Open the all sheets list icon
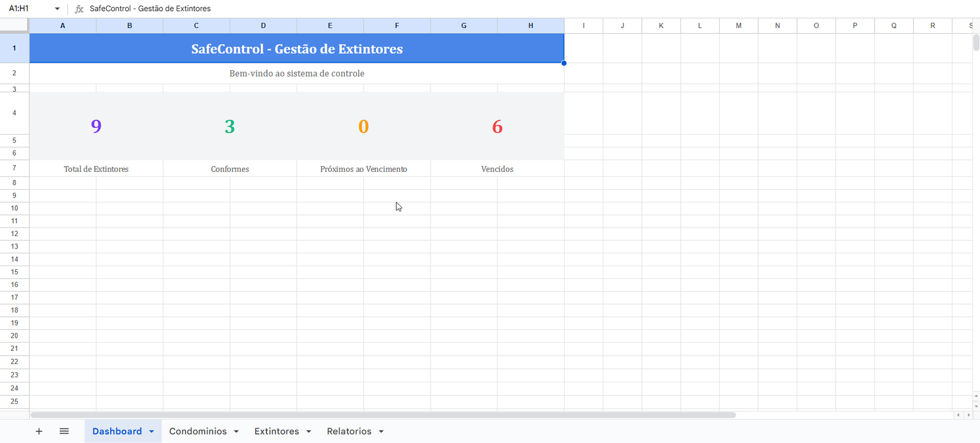The image size is (980, 443). (64, 431)
